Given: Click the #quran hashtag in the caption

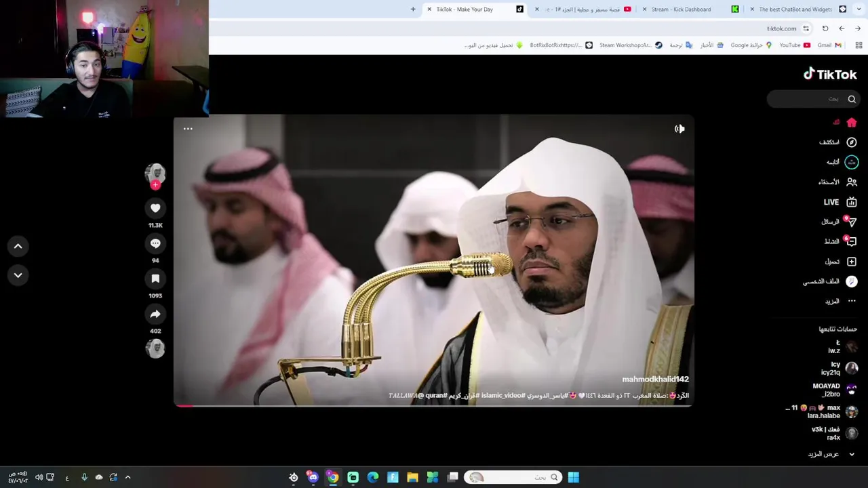Looking at the screenshot, I should pyautogui.click(x=436, y=395).
